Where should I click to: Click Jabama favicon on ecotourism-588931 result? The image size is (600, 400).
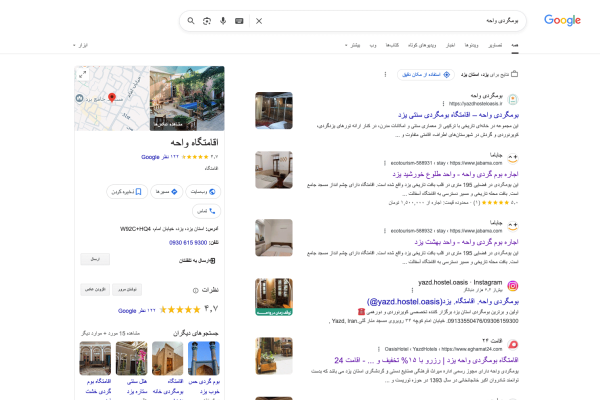[x=513, y=158]
